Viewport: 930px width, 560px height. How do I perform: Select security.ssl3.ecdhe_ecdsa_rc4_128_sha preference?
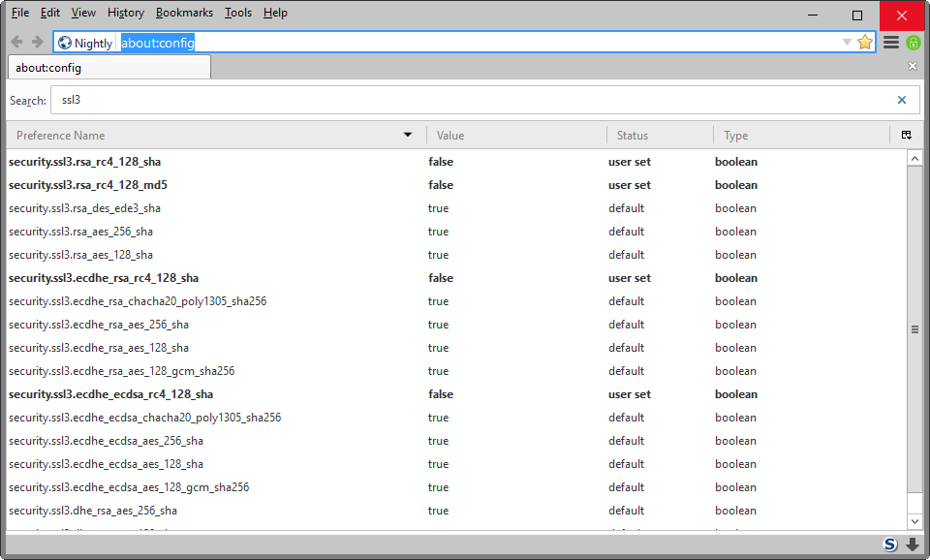pos(110,394)
